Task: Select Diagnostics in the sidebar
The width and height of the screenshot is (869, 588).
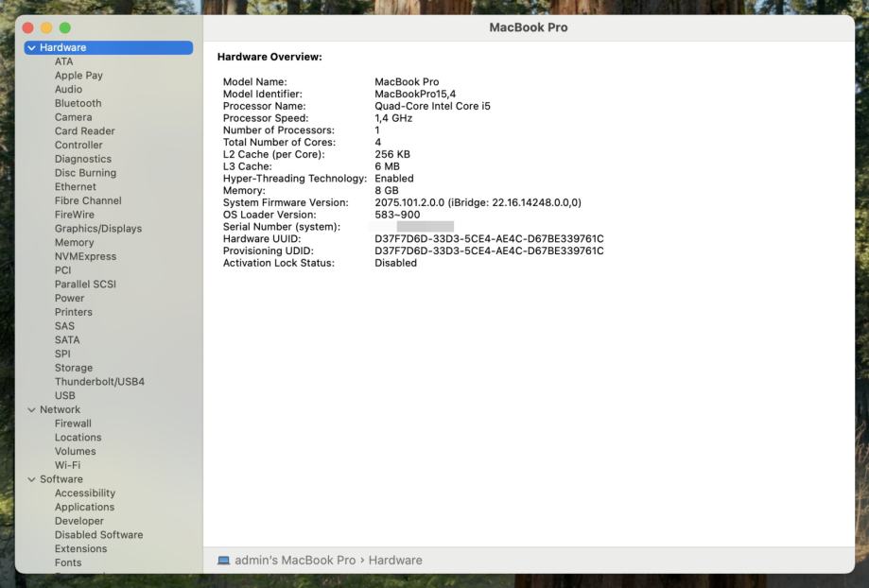Action: (83, 159)
